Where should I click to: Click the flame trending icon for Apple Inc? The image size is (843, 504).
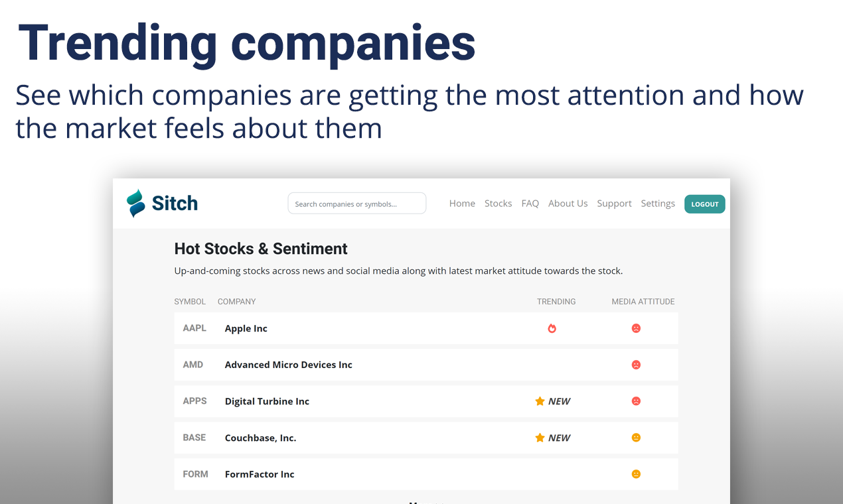pos(552,328)
